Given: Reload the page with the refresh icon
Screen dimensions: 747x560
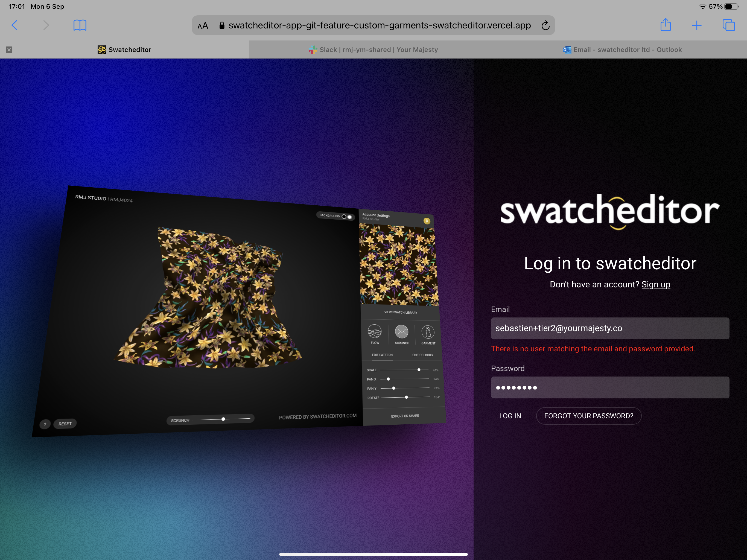Looking at the screenshot, I should pos(545,25).
